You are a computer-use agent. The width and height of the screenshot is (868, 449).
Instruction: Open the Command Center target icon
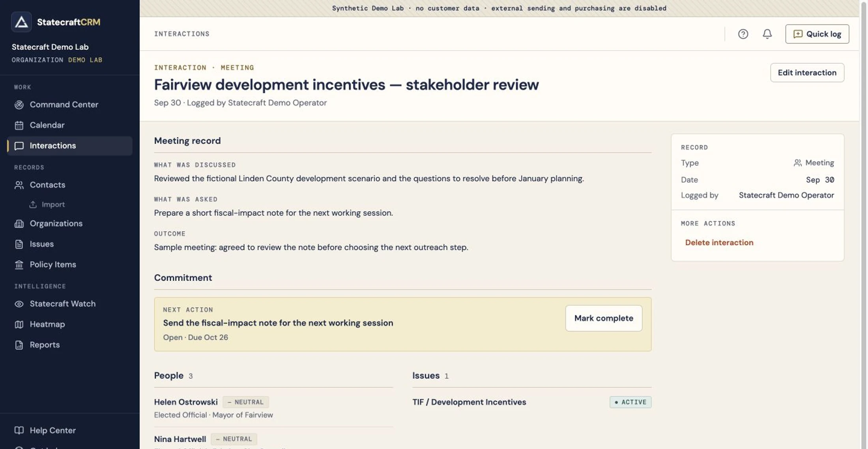[x=19, y=105]
